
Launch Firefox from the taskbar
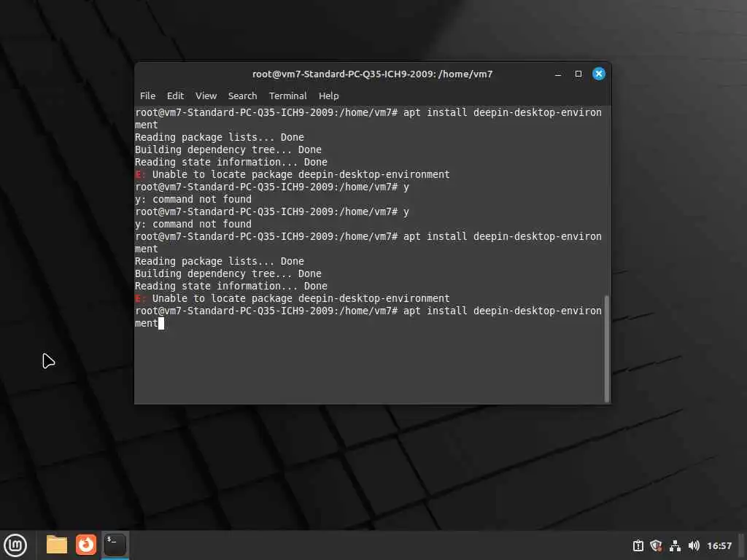[86, 545]
